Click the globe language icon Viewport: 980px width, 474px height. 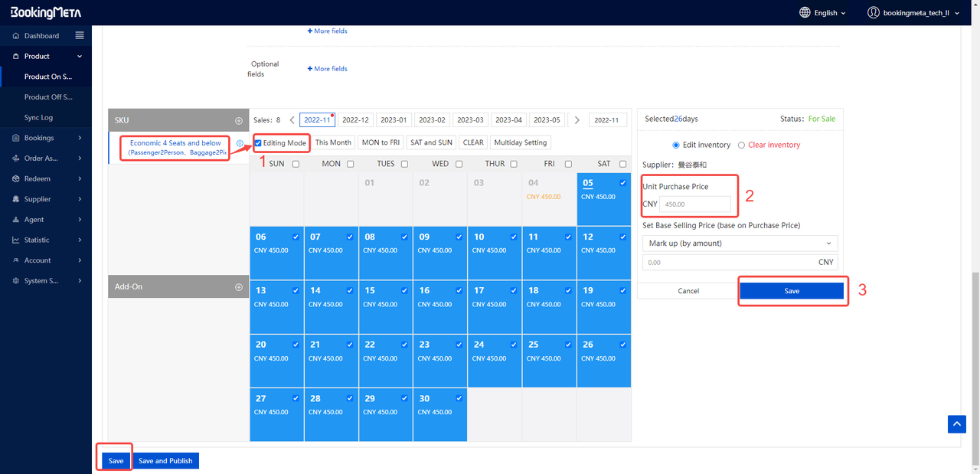click(805, 13)
